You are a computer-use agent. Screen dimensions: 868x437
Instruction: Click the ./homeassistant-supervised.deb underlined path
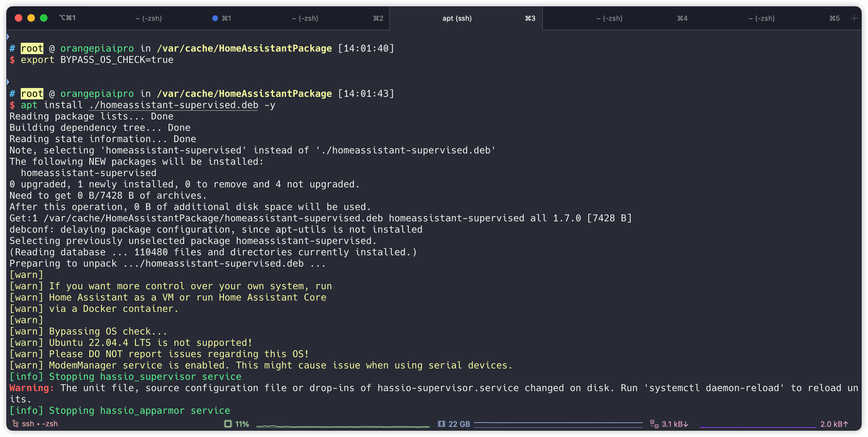tap(174, 105)
